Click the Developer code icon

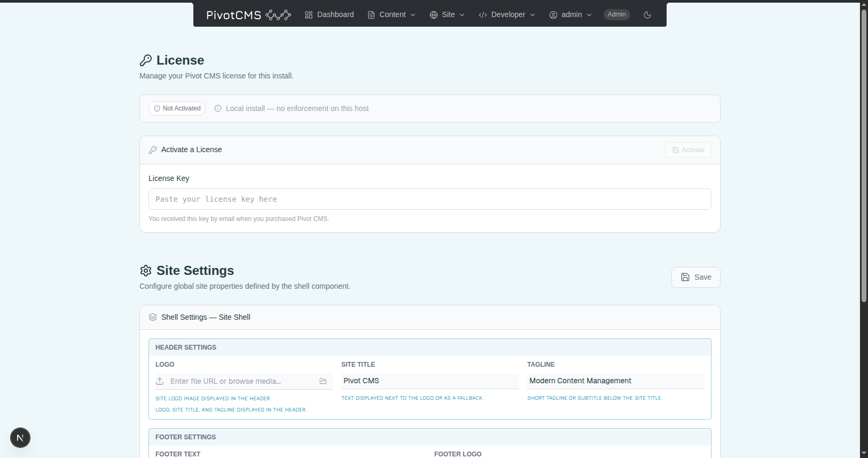click(x=483, y=15)
